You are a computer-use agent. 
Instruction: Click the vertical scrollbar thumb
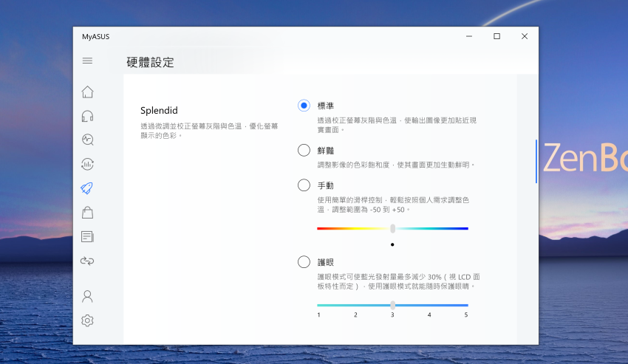536,162
